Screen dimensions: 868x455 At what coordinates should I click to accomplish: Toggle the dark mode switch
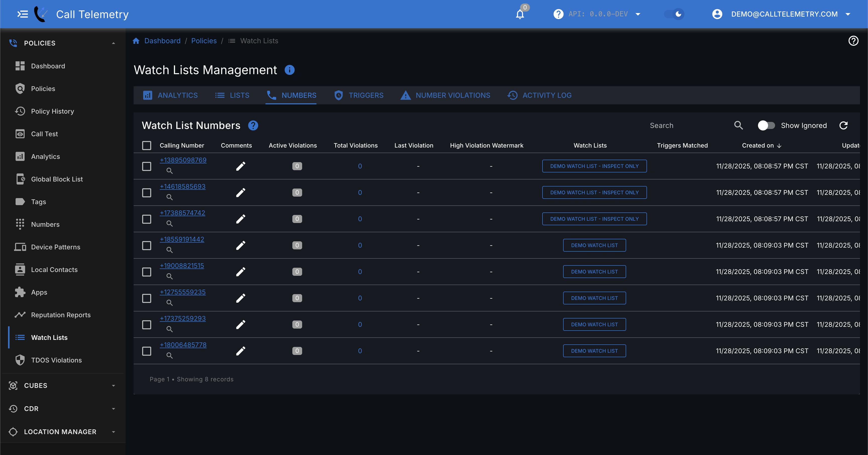point(674,14)
